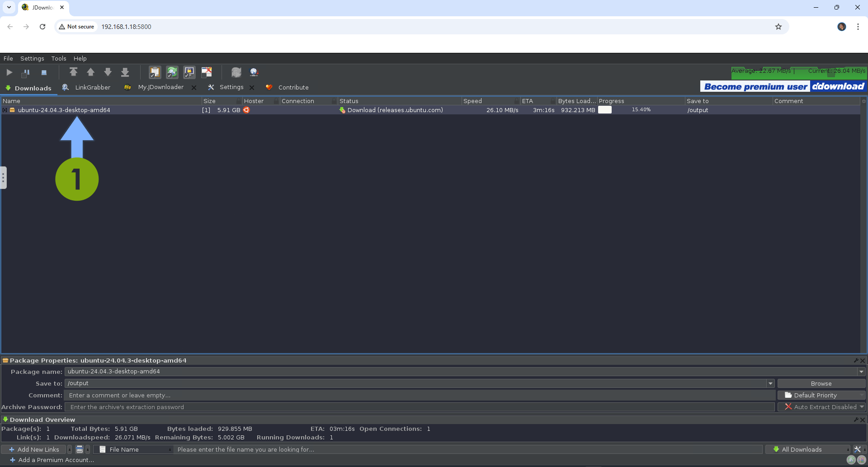Expand the collapsed side panel handle on left edge
Image resolution: width=868 pixels, height=467 pixels.
(x=3, y=178)
